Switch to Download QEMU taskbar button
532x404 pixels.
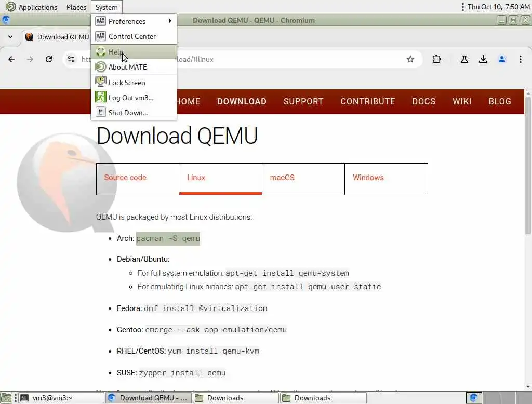(149, 398)
